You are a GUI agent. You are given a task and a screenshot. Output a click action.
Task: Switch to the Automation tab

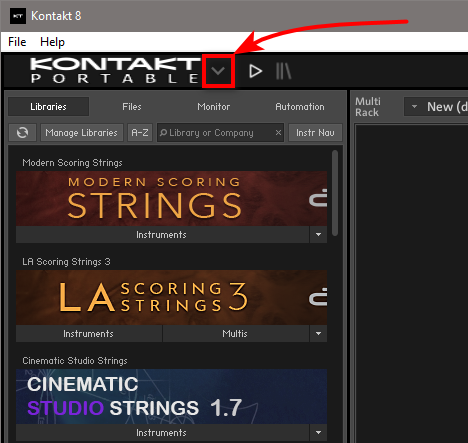tap(300, 107)
